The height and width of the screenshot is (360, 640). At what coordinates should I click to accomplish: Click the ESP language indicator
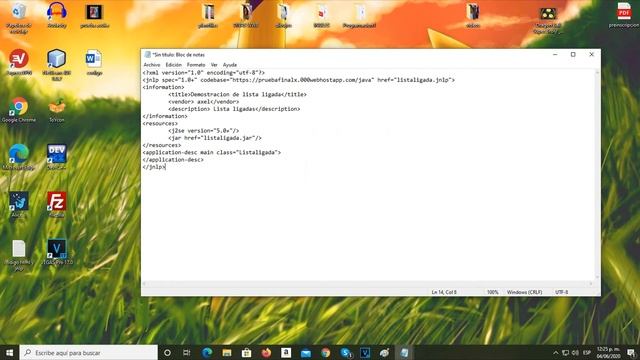coord(587,353)
